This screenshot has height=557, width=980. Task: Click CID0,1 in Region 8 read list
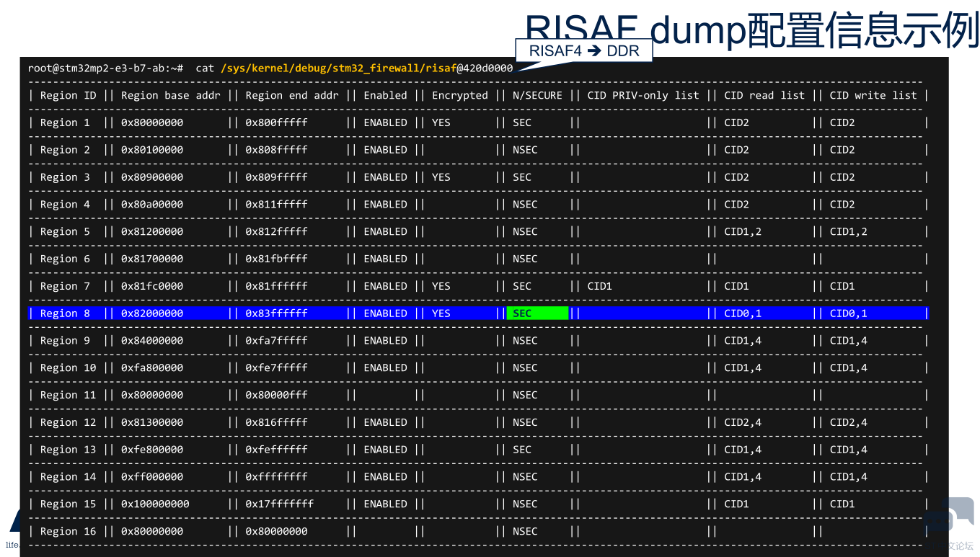click(743, 313)
